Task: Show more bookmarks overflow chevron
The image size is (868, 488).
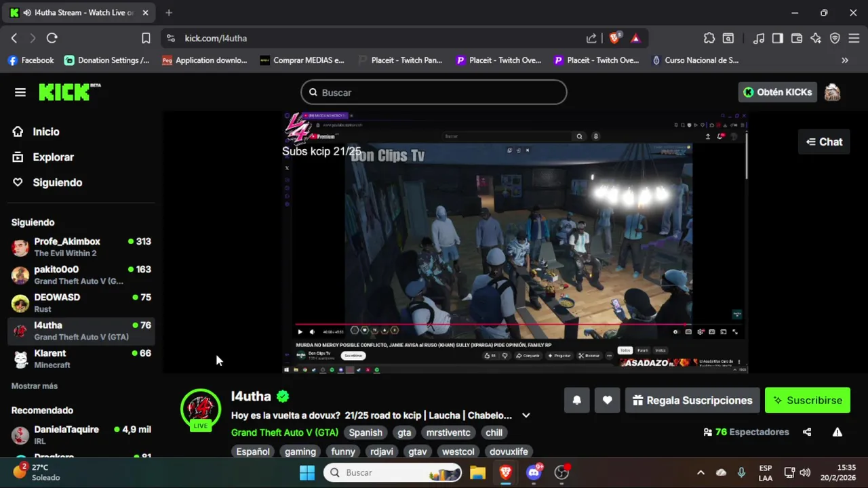Action: coord(845,60)
